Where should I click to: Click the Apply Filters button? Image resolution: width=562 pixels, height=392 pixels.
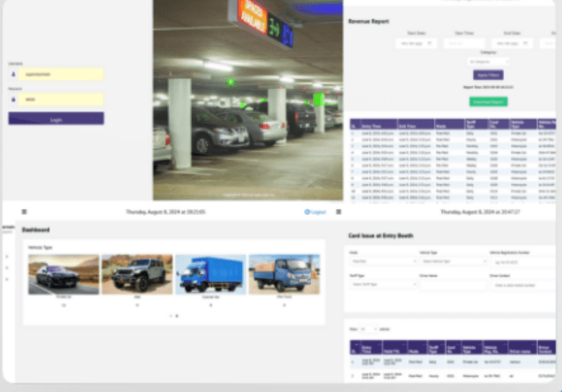[487, 74]
